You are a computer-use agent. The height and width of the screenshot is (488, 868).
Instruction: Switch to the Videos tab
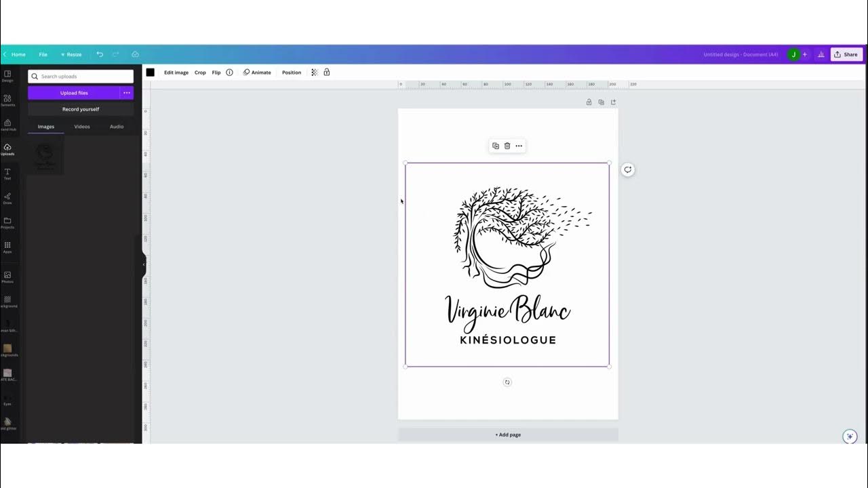[82, 127]
